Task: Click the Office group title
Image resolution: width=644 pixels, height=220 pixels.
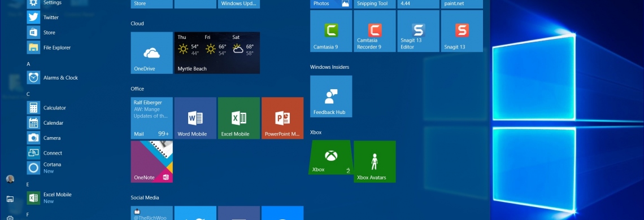Action: [137, 89]
